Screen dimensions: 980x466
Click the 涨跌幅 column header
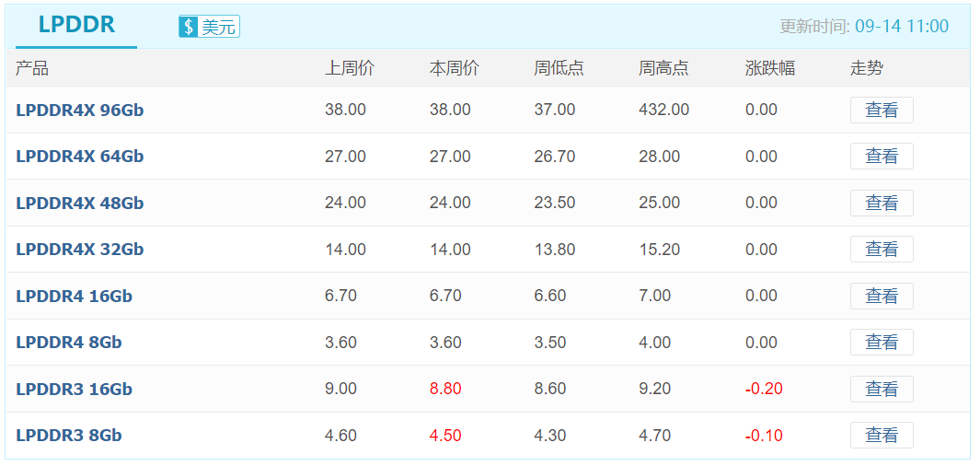tap(770, 68)
